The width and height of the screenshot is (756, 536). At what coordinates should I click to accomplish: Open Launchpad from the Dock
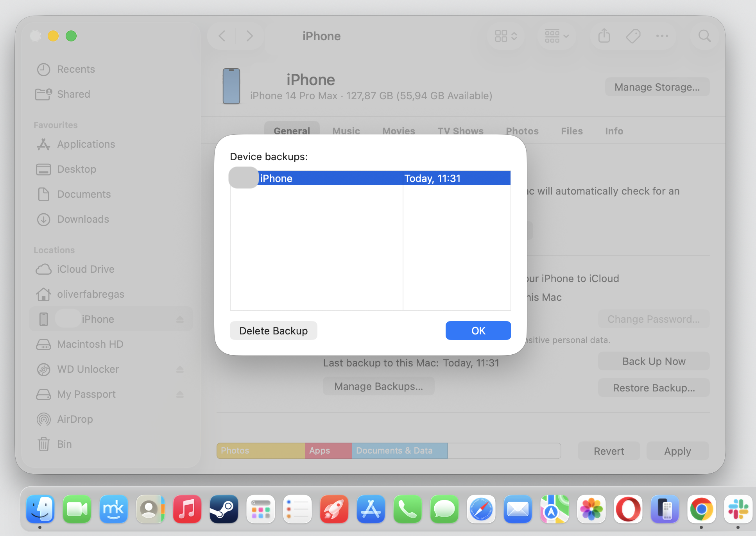coord(261,509)
